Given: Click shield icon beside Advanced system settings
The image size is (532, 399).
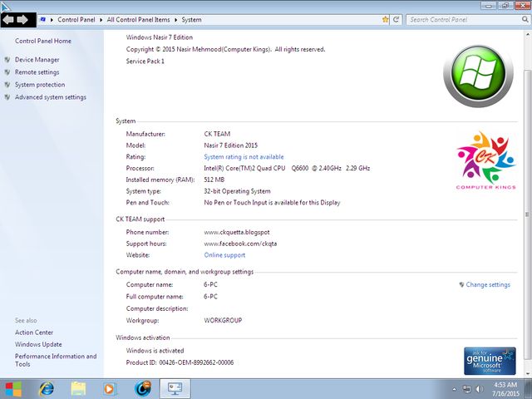Looking at the screenshot, I should pyautogui.click(x=7, y=97).
